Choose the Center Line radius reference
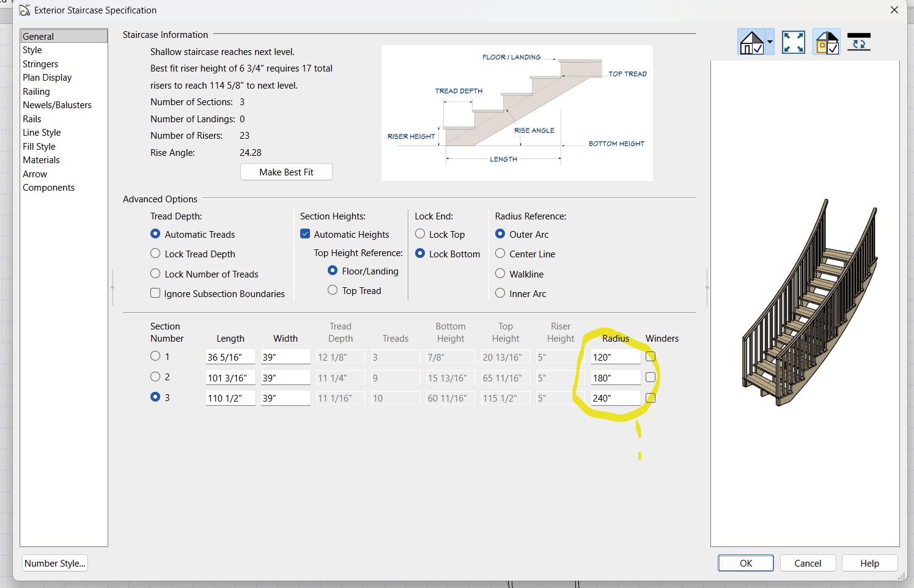Screen dimensions: 914x588 pyautogui.click(x=500, y=254)
